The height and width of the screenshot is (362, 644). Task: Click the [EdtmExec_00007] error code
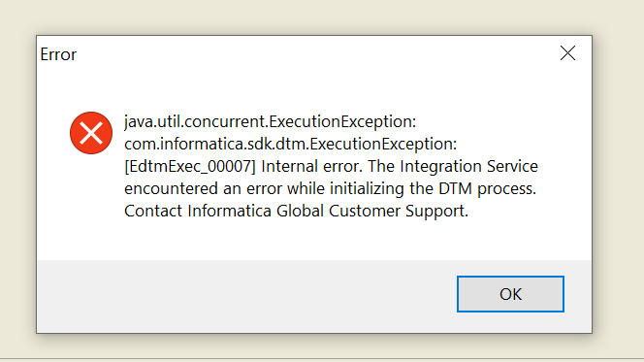tap(190, 166)
